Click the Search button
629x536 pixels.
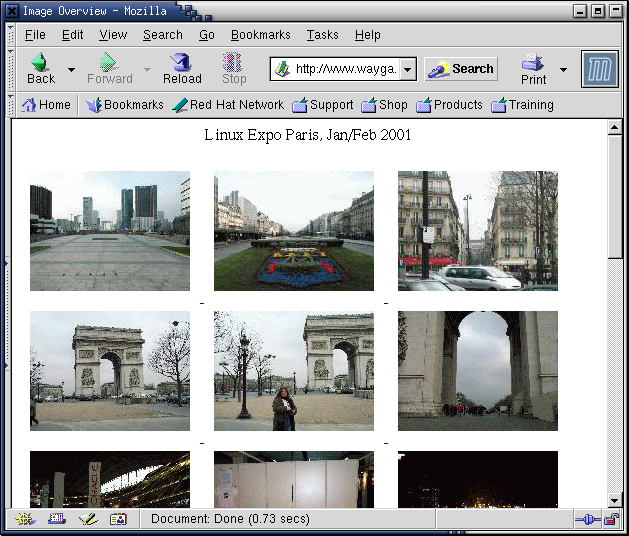click(x=461, y=69)
